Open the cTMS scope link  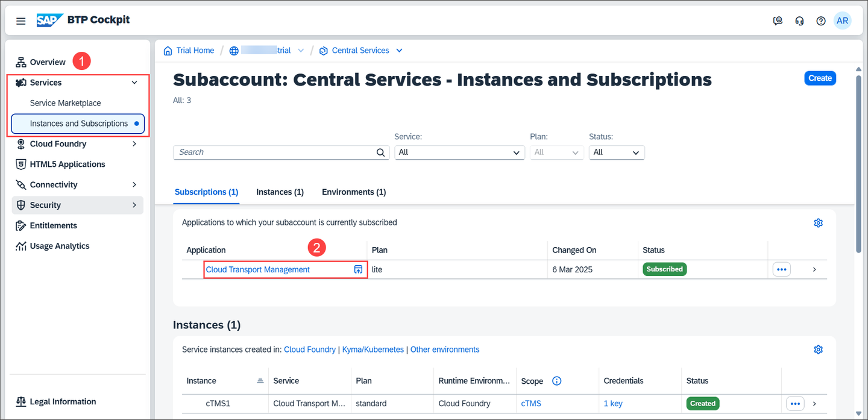tap(531, 403)
